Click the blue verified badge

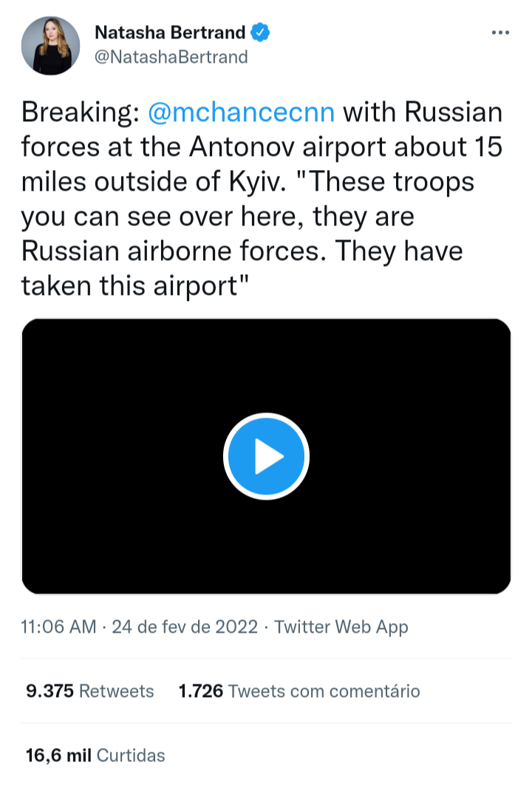[x=262, y=33]
